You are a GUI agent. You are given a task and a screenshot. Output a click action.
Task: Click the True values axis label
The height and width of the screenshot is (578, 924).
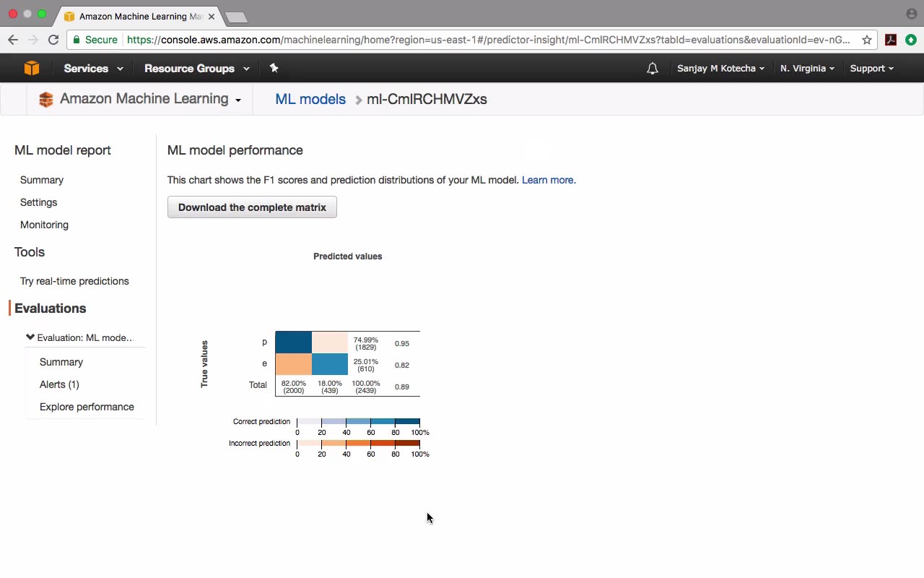coord(204,364)
